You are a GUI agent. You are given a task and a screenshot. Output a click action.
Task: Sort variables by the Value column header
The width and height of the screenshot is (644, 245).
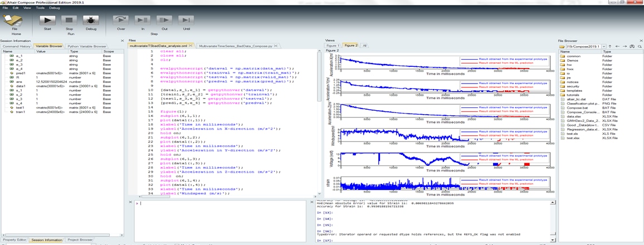[52, 52]
